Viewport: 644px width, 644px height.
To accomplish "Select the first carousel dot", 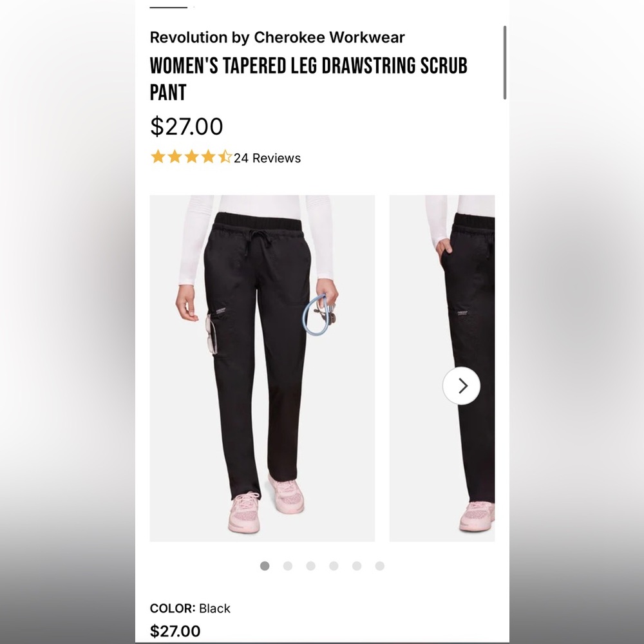I will 265,566.
